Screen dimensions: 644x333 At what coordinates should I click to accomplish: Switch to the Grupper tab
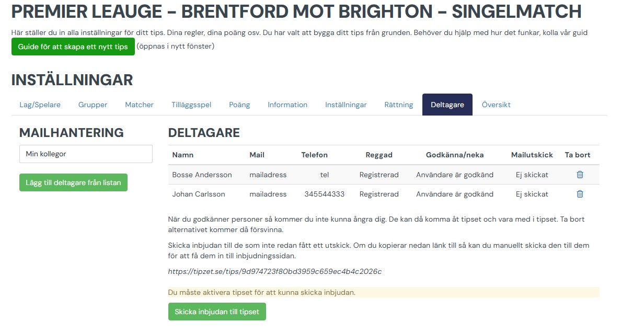(93, 105)
